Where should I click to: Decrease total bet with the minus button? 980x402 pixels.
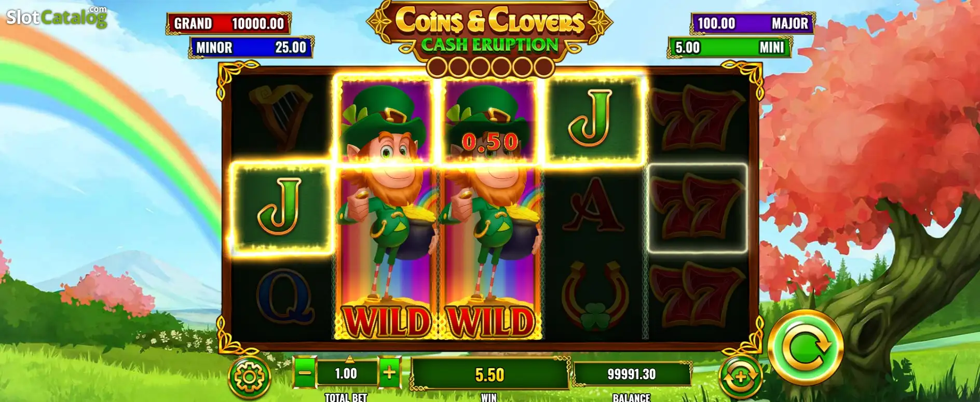pos(305,372)
